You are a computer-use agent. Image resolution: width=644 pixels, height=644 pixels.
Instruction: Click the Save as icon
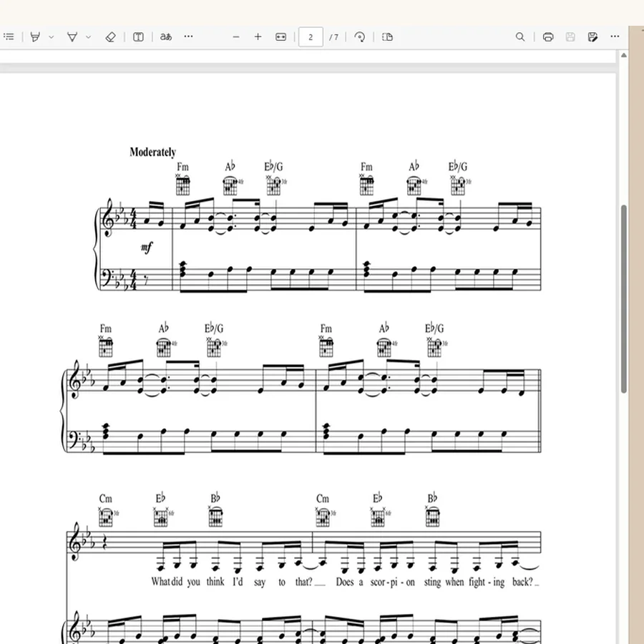pos(592,37)
